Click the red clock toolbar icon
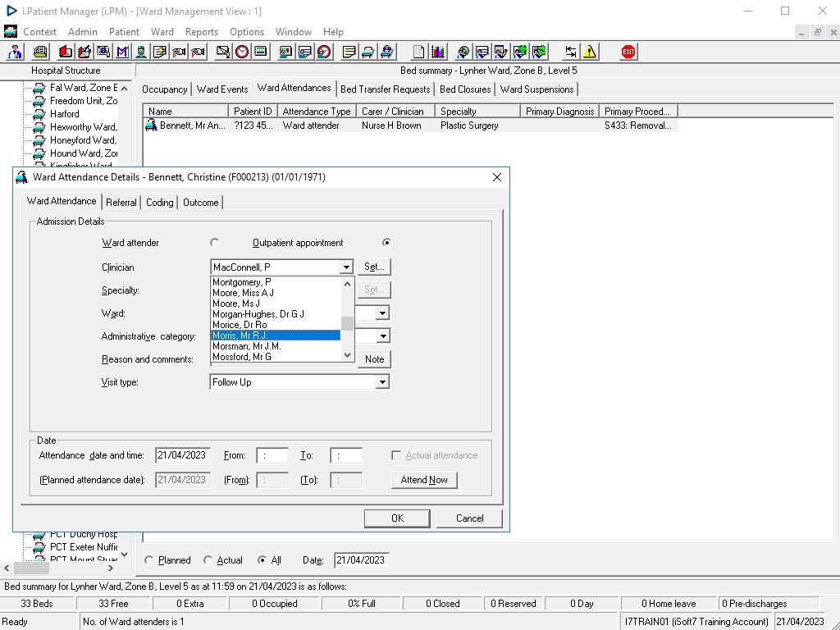The height and width of the screenshot is (630, 840). pos(242,52)
